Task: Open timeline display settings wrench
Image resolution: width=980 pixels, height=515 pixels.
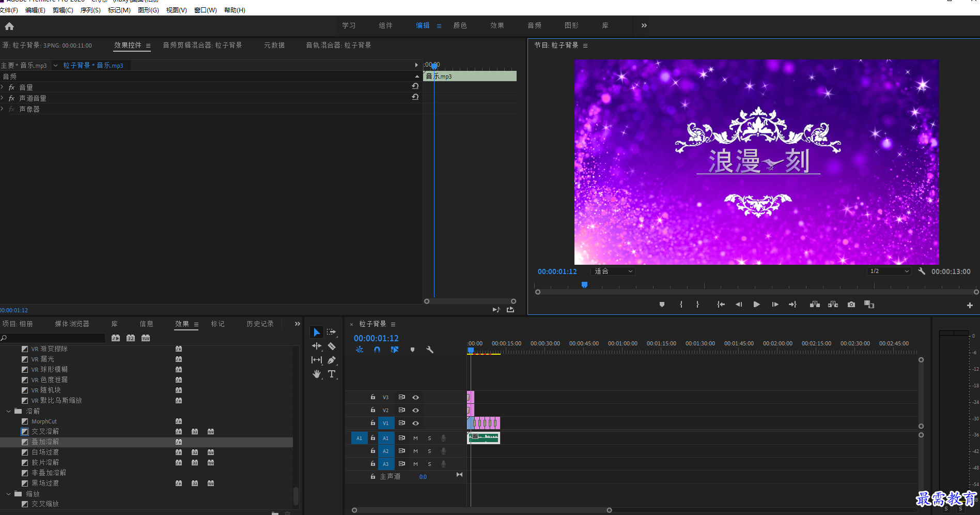Action: point(430,350)
